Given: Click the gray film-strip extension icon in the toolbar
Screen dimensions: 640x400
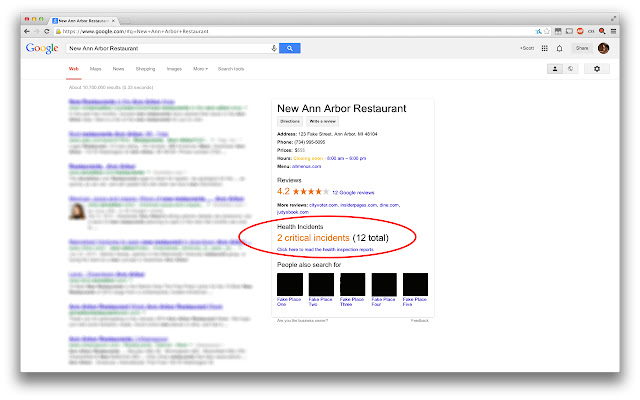Looking at the screenshot, I should (x=558, y=31).
